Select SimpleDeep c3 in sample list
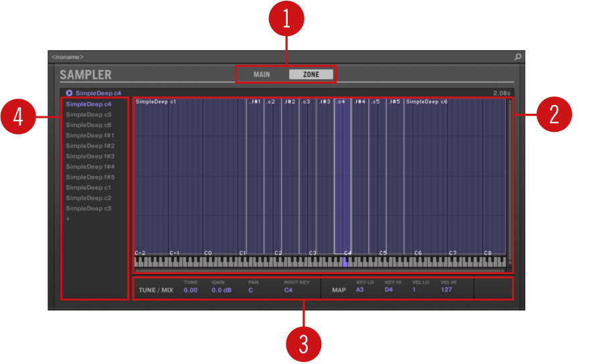 (88, 208)
